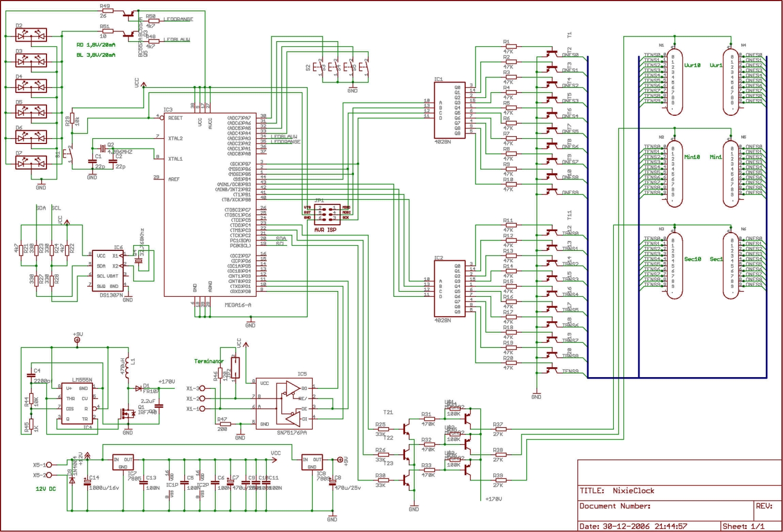Image resolution: width=783 pixels, height=532 pixels.
Task: Select the upper 4028N decoder IC1
Action: pos(449,110)
